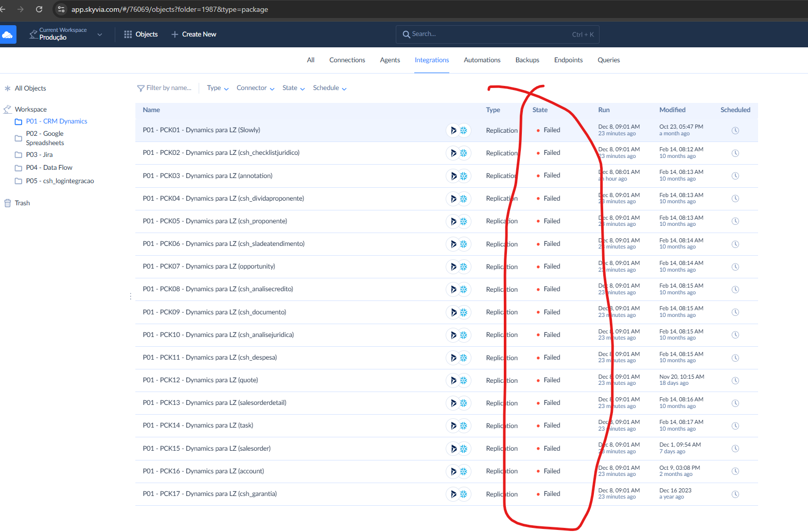Click the Snowflake connector icon in PCK12 row
This screenshot has width=808, height=532.
point(464,381)
